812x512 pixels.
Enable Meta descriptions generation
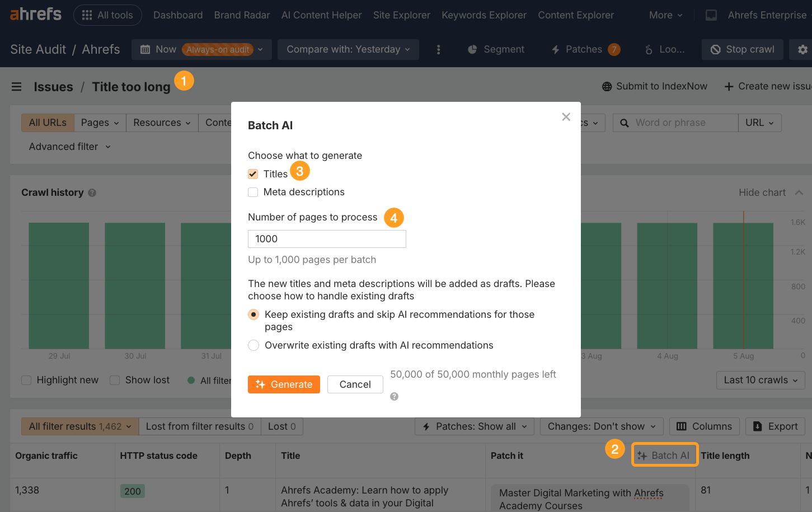[x=253, y=192]
